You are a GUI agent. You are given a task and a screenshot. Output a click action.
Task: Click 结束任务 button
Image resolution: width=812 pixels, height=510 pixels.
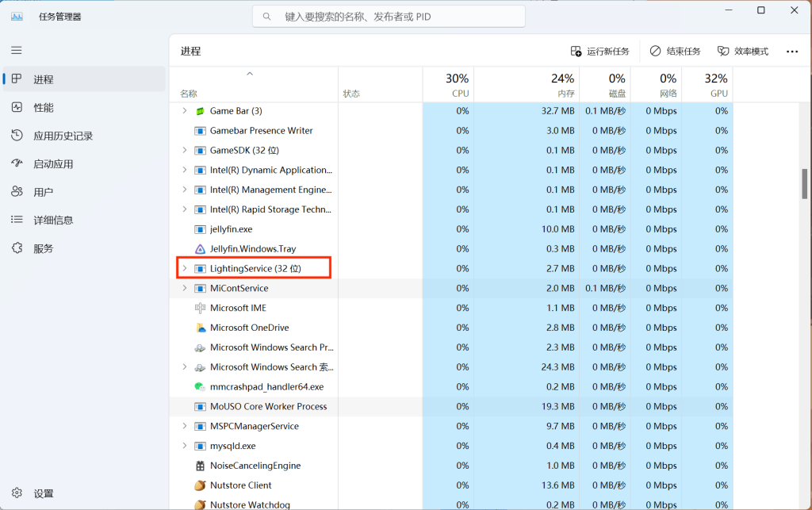click(676, 52)
